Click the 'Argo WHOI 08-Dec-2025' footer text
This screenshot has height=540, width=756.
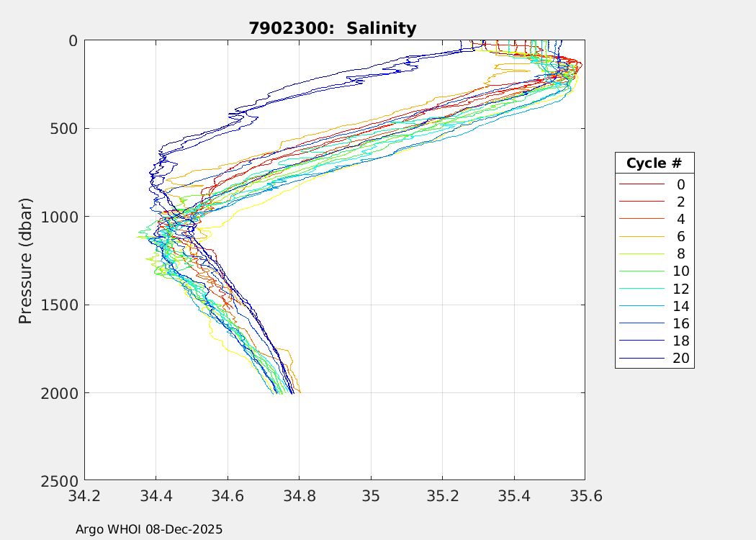[149, 529]
